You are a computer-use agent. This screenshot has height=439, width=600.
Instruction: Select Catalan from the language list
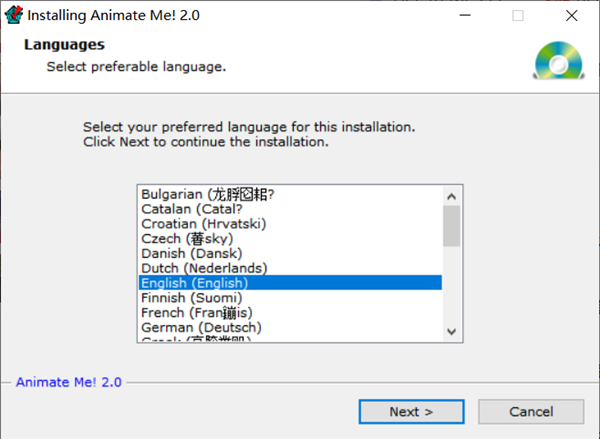(191, 209)
